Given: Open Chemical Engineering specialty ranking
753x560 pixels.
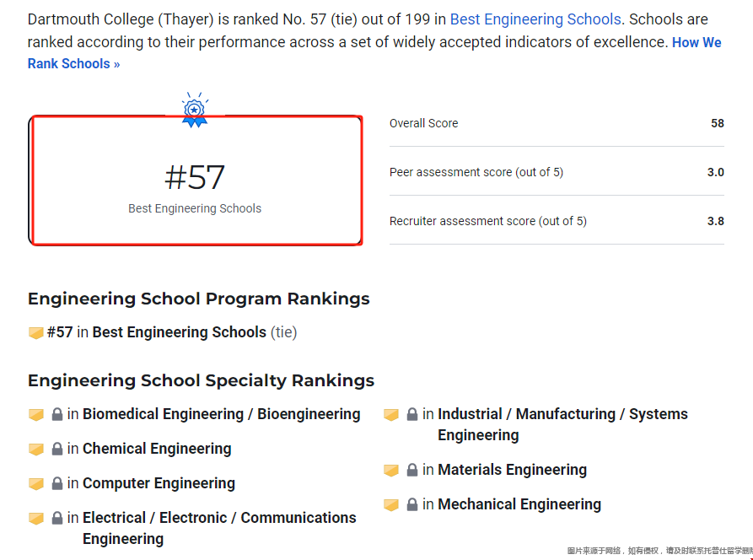Looking at the screenshot, I should click(x=157, y=449).
